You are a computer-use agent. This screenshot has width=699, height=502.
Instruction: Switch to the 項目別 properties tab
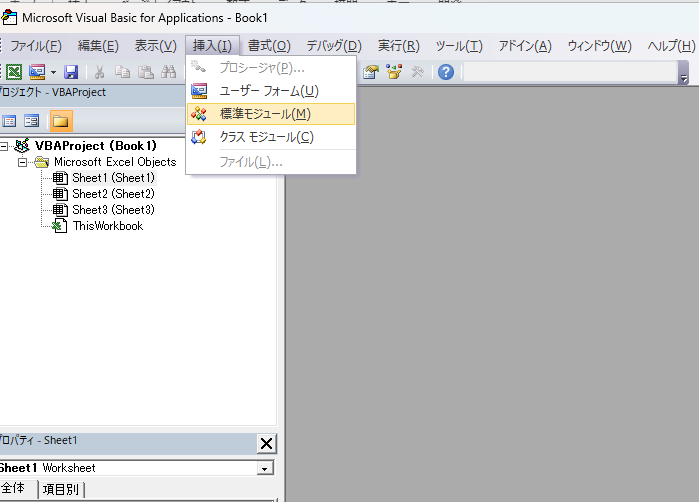61,490
